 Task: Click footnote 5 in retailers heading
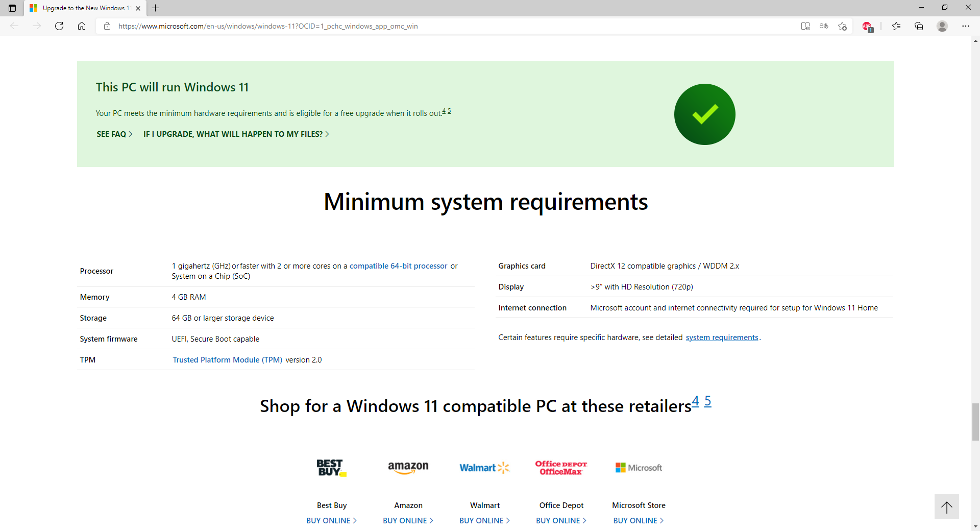[x=707, y=401]
